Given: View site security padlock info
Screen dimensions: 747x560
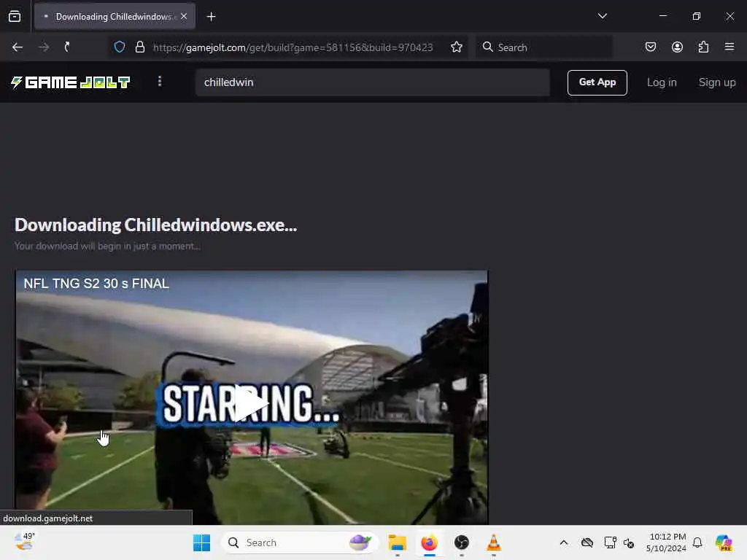Looking at the screenshot, I should pyautogui.click(x=139, y=47).
